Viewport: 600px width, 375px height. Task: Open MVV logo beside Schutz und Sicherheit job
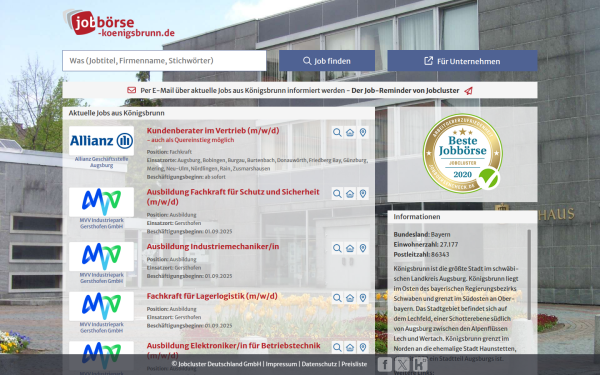[x=101, y=202]
